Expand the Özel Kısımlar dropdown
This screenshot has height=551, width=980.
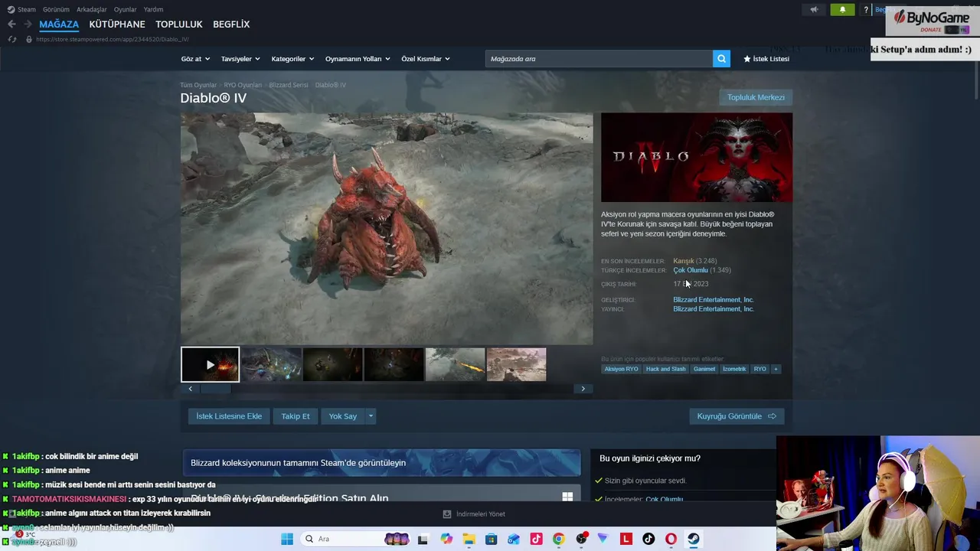tap(426, 59)
